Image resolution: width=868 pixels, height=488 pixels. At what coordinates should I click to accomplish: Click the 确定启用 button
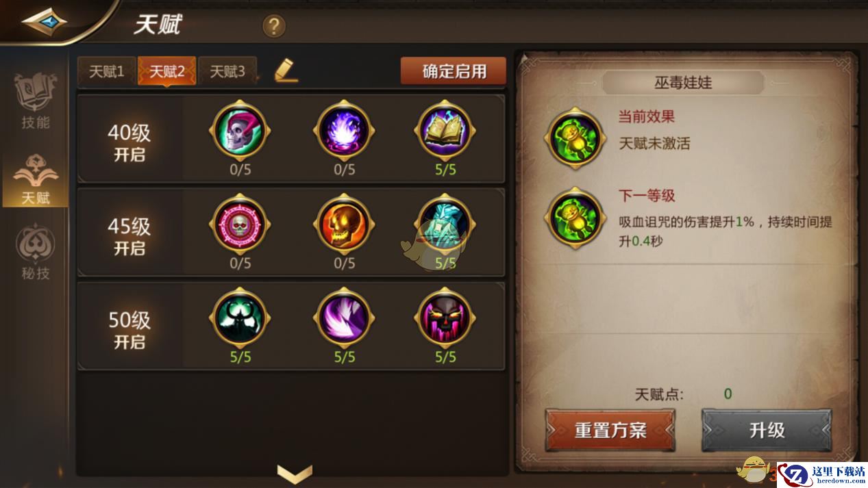(x=454, y=71)
